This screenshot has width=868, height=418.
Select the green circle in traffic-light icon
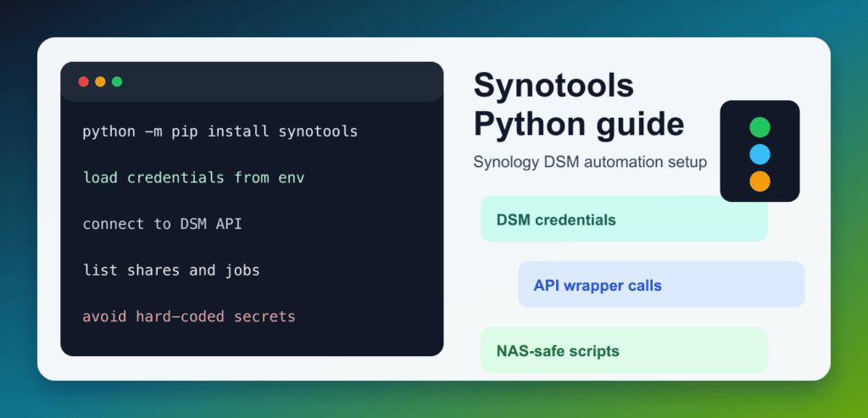pos(760,127)
